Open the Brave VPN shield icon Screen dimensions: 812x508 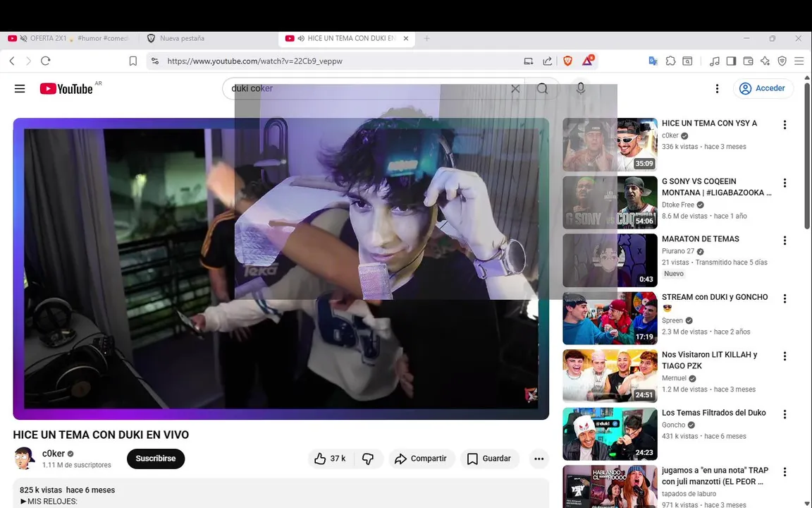coord(782,61)
